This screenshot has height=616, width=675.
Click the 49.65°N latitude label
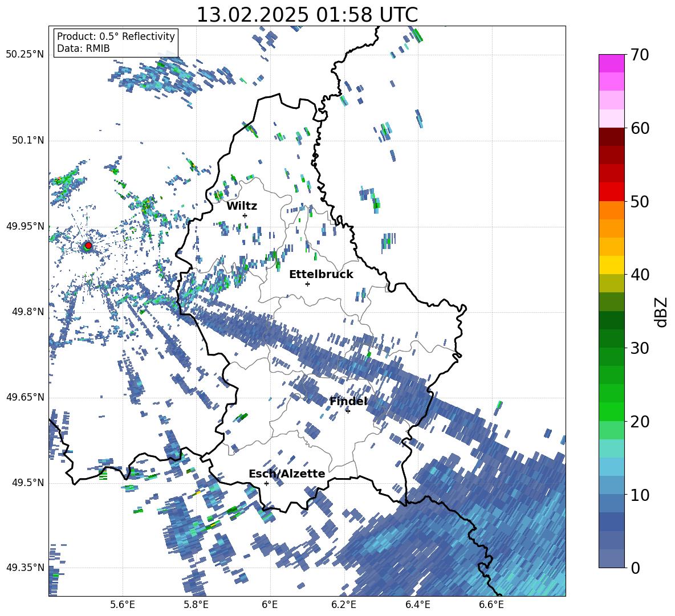coord(25,397)
